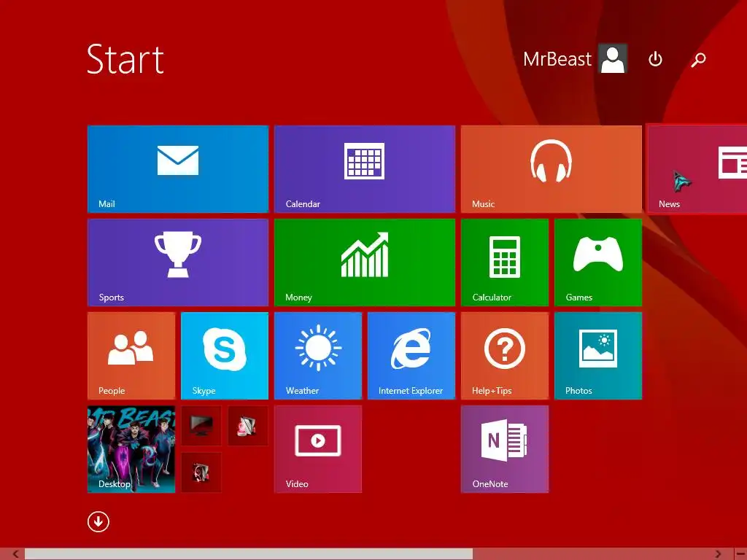This screenshot has width=747, height=560.
Task: Launch the Video tile
Action: click(318, 449)
